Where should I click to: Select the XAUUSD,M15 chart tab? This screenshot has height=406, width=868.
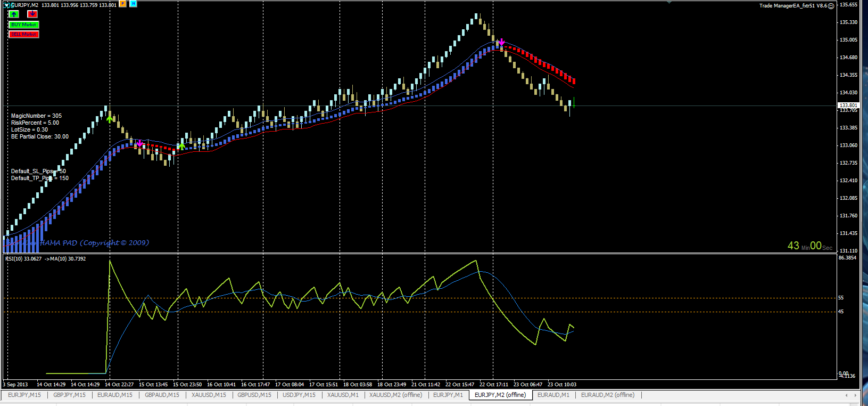coord(209,395)
